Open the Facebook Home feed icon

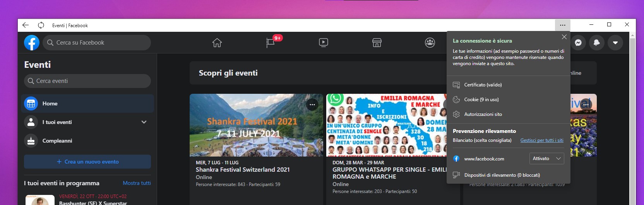coord(217,43)
